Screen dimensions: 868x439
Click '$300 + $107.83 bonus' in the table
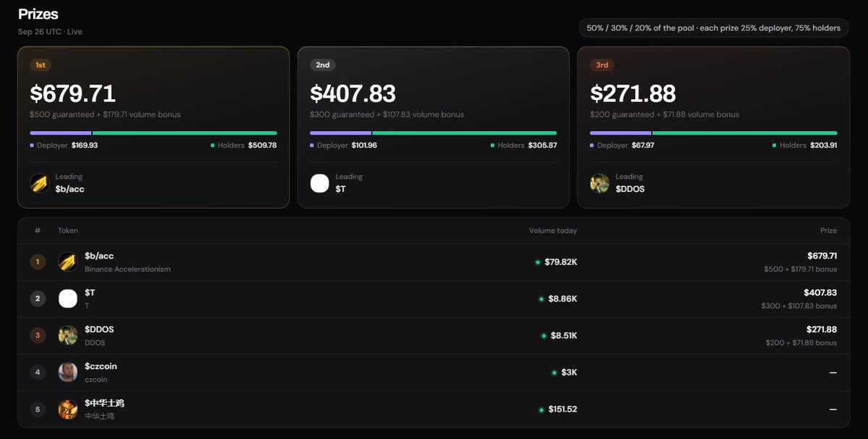799,306
